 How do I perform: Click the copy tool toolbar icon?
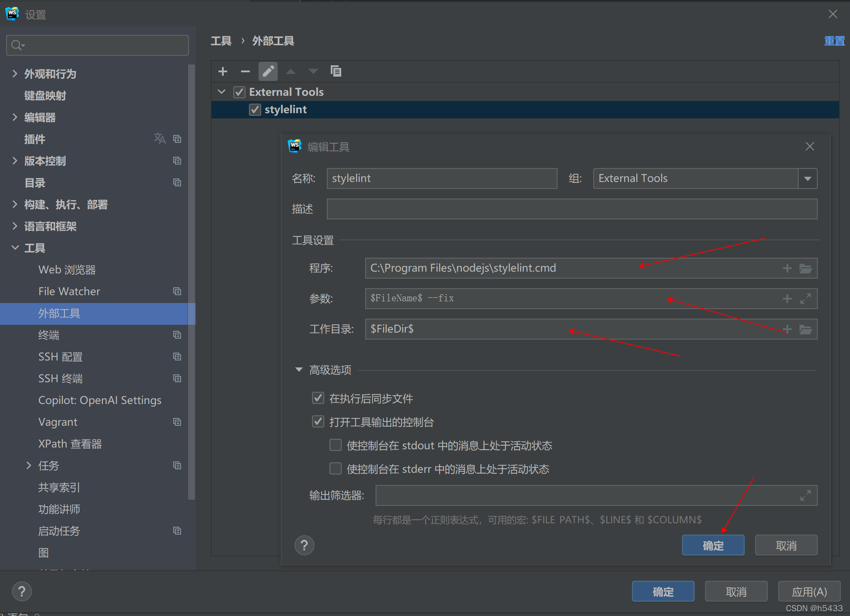click(x=336, y=71)
